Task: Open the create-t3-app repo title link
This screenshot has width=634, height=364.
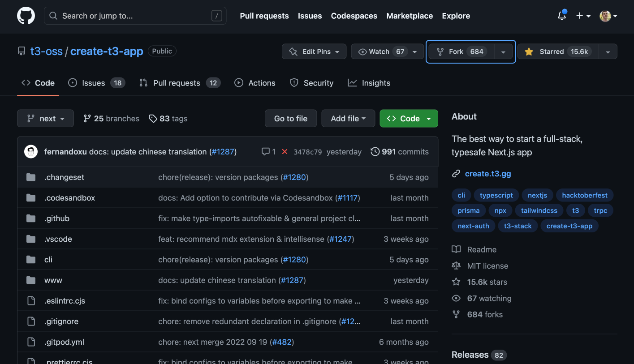Action: click(107, 51)
